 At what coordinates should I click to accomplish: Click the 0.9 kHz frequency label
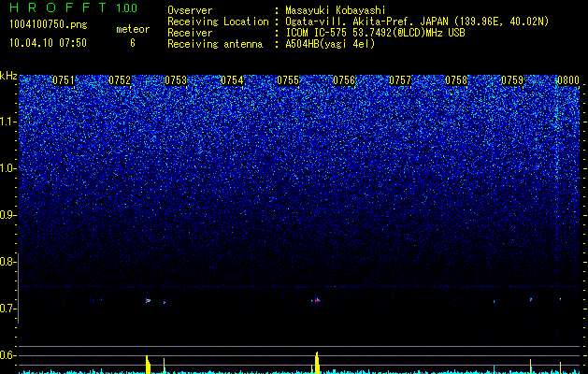point(7,215)
